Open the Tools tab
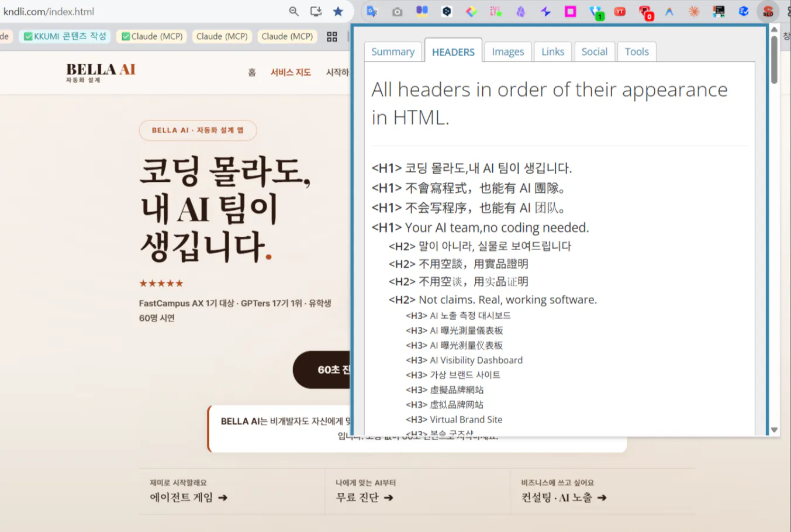791x532 pixels. pyautogui.click(x=637, y=52)
